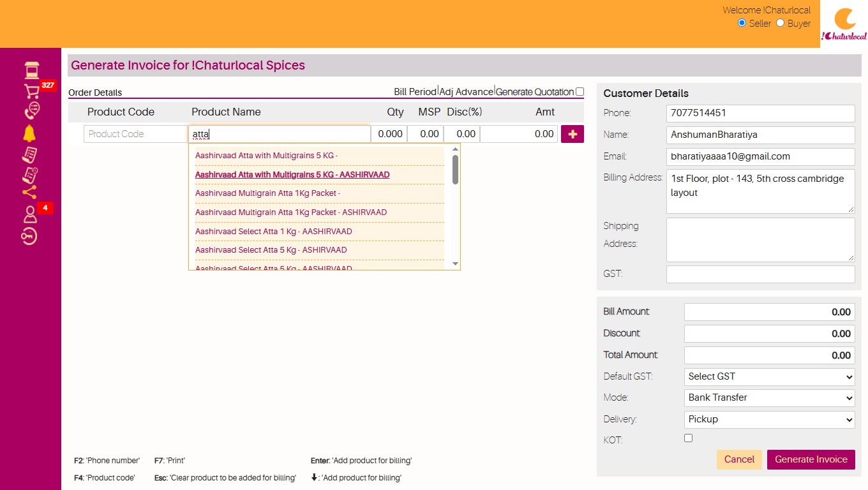
Task: Open the invoice bill icon in sidebar
Action: (29, 154)
